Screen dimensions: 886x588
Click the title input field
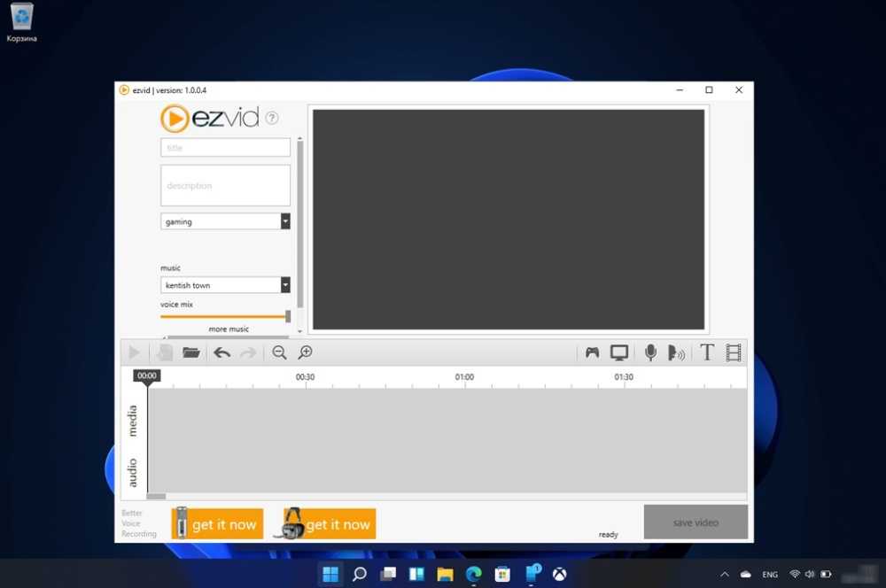click(x=225, y=148)
